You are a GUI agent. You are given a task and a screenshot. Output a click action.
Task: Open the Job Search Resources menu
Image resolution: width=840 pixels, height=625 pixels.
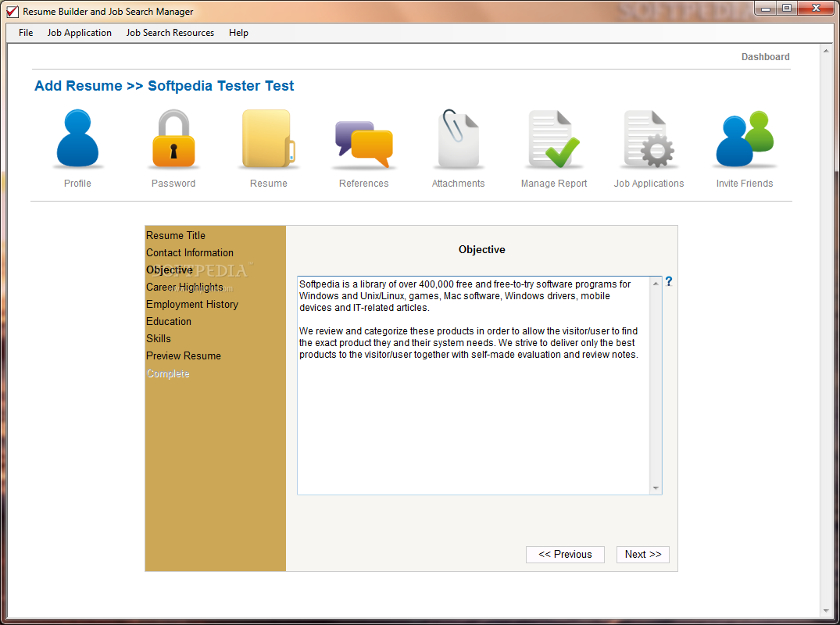[170, 33]
